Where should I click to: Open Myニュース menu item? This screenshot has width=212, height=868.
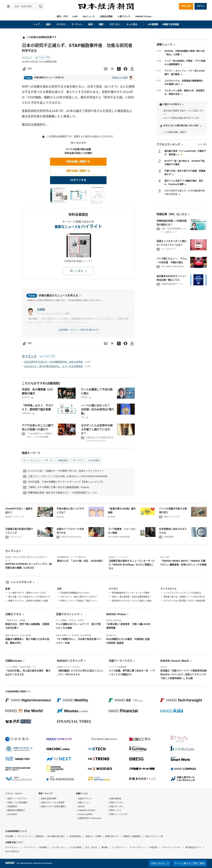pyautogui.click(x=89, y=17)
